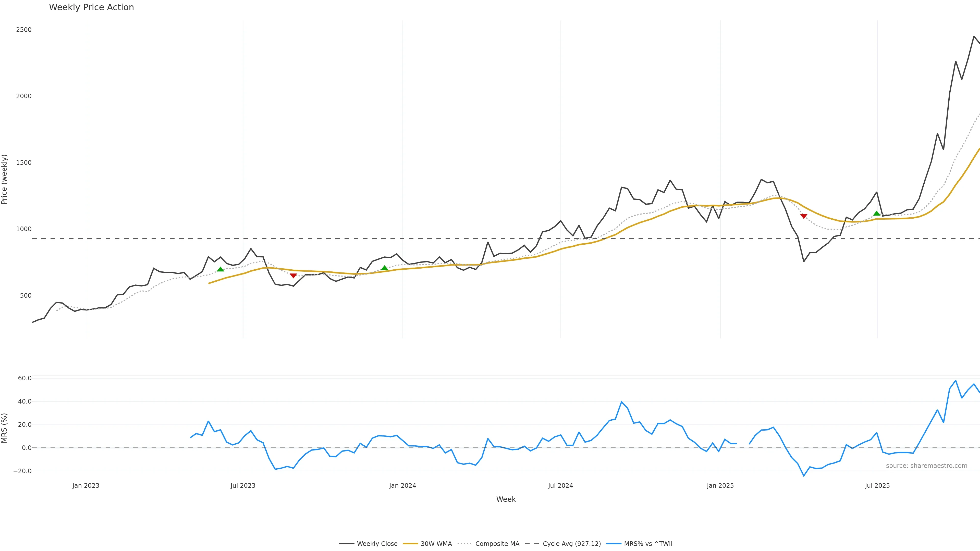
Task: Click the green buy triangle near July 2025
Action: point(877,213)
